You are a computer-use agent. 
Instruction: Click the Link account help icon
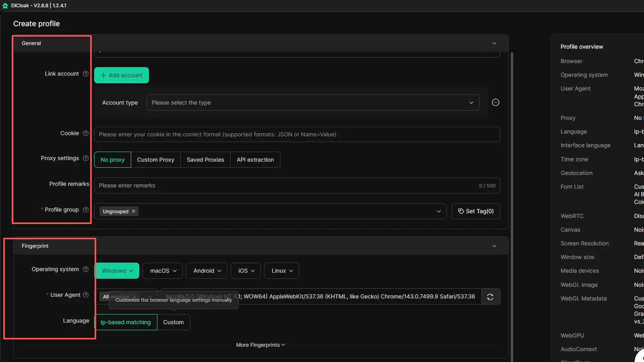86,74
